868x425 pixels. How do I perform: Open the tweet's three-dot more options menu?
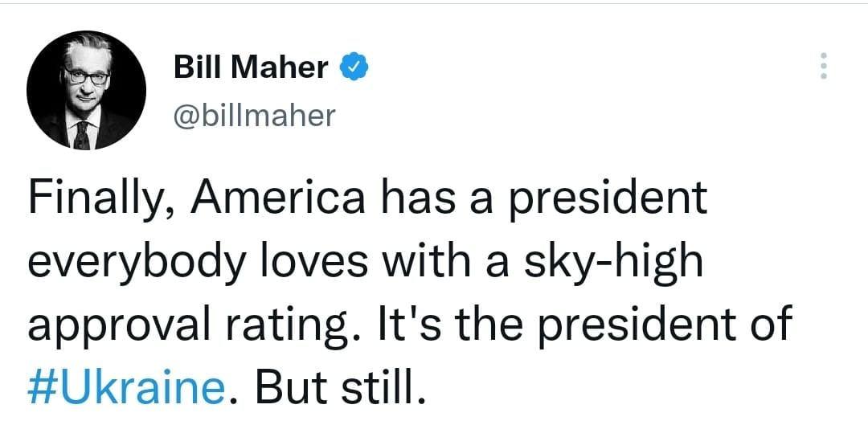click(822, 67)
